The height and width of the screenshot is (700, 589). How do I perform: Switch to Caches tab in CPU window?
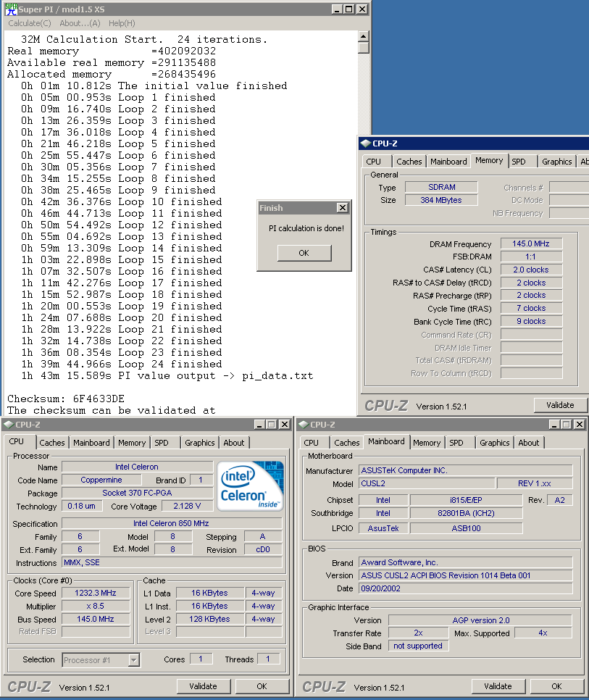point(52,443)
